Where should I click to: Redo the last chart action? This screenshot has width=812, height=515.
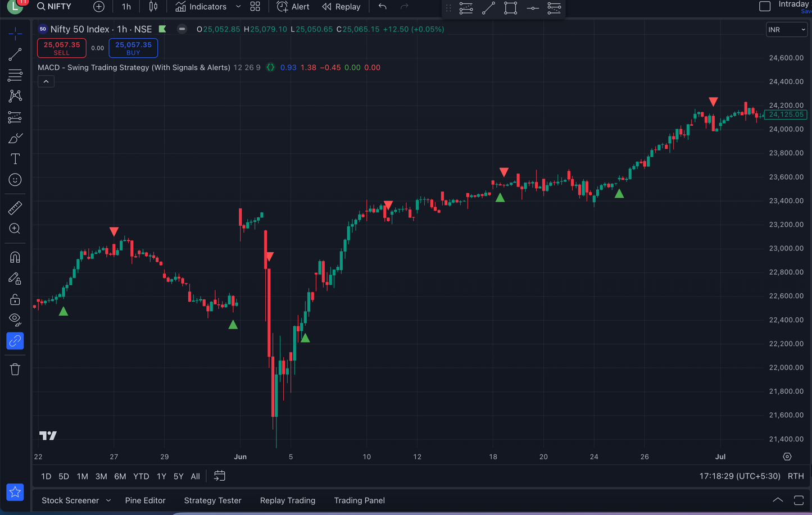pyautogui.click(x=404, y=7)
